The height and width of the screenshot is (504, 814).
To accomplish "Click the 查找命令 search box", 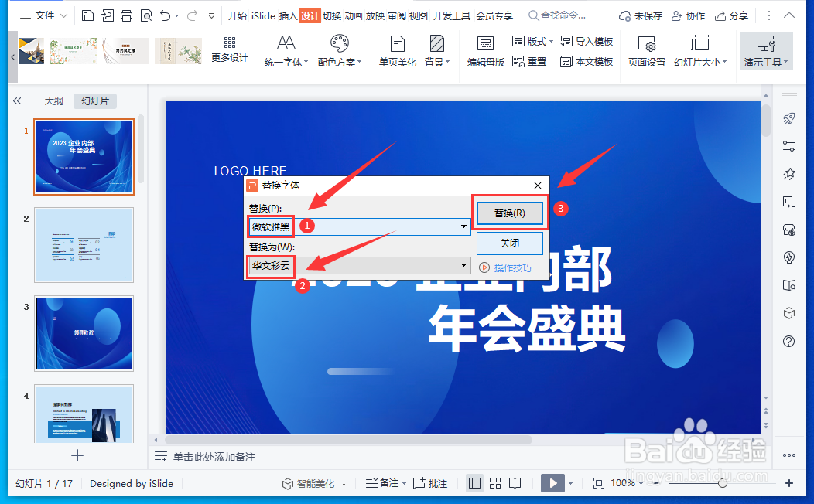I will pyautogui.click(x=558, y=15).
